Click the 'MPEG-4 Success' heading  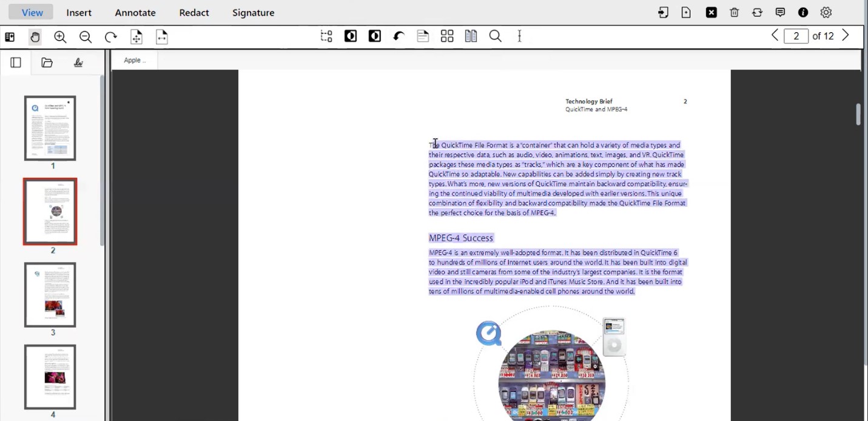click(x=461, y=238)
